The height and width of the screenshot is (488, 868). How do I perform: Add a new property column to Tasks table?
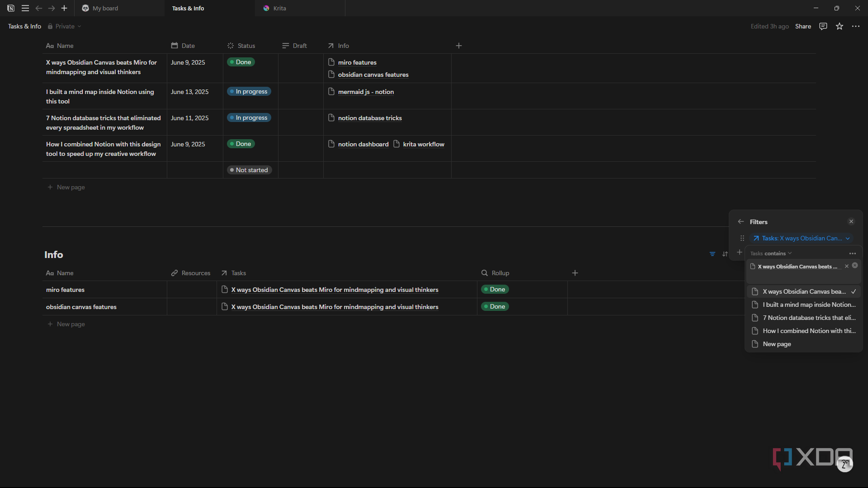click(459, 46)
